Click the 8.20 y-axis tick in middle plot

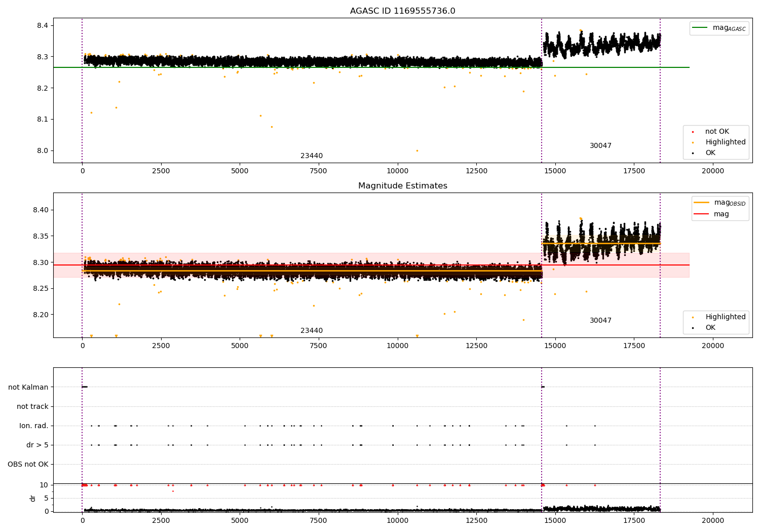(40, 315)
